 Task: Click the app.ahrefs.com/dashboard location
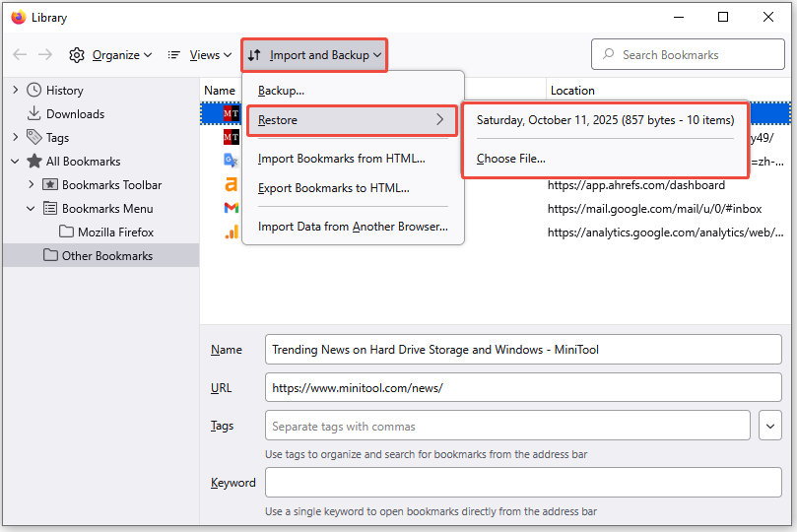pyautogui.click(x=635, y=185)
